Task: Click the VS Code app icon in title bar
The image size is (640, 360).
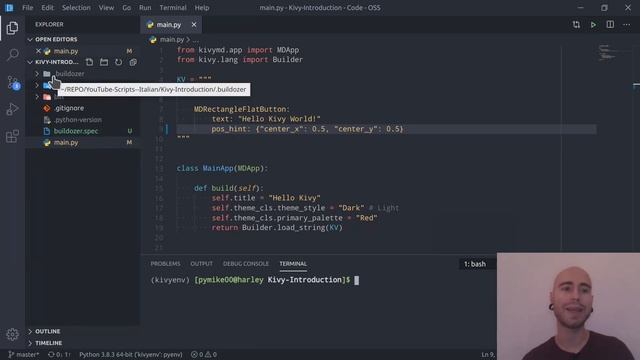Action: coord(9,7)
